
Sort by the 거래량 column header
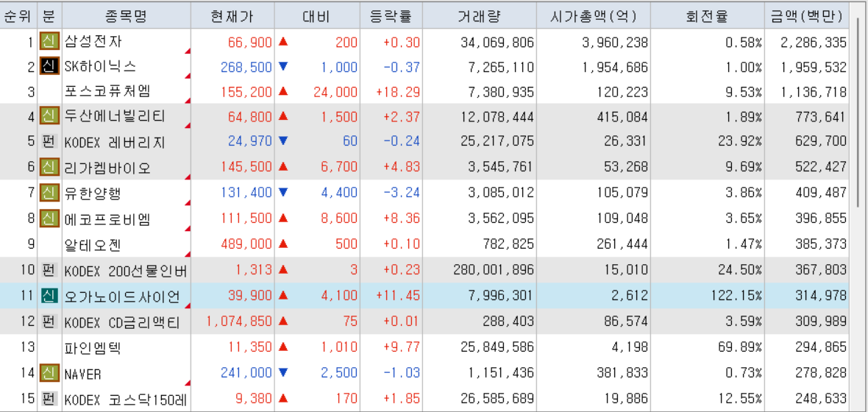coord(480,16)
